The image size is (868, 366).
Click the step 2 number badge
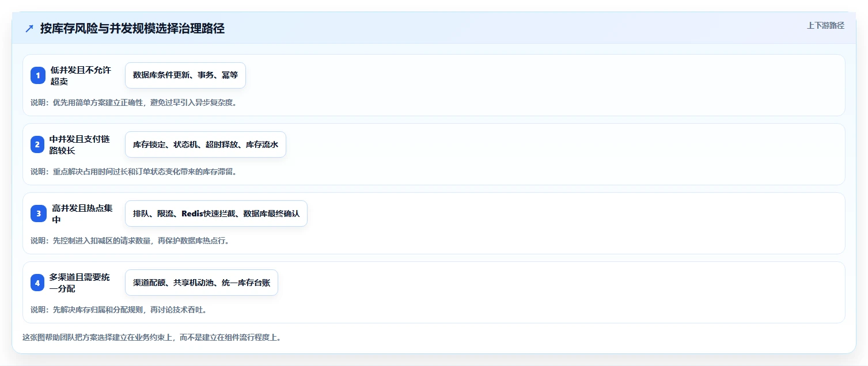[37, 144]
